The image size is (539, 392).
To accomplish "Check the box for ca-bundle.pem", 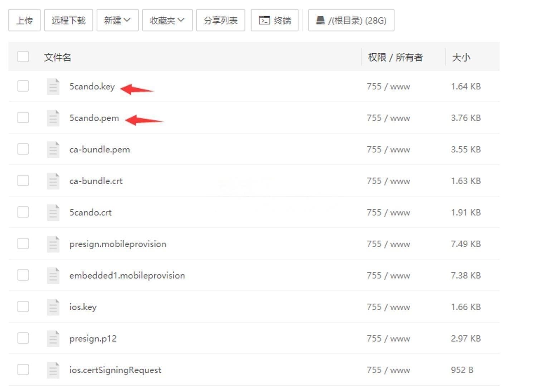I will tap(23, 149).
